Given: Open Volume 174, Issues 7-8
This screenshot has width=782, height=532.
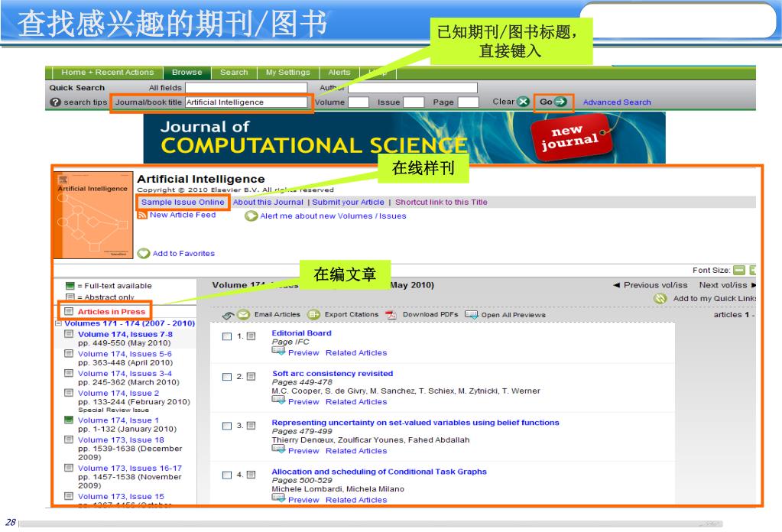Looking at the screenshot, I should click(125, 334).
